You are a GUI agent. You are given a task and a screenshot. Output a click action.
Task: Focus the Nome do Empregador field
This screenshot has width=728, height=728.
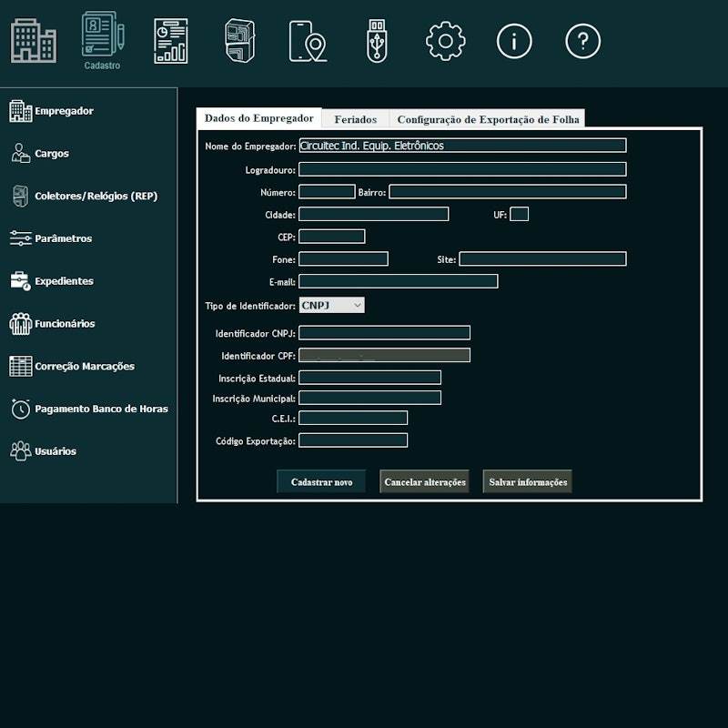click(x=462, y=146)
